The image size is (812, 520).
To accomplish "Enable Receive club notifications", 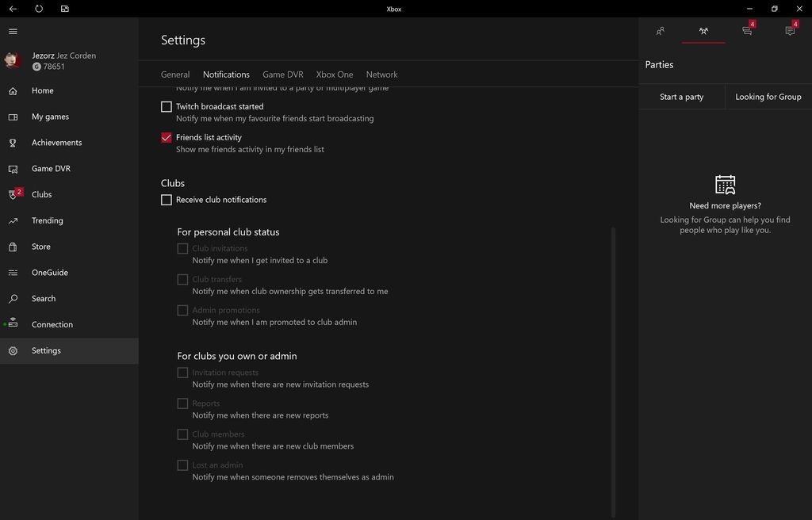I will [167, 200].
